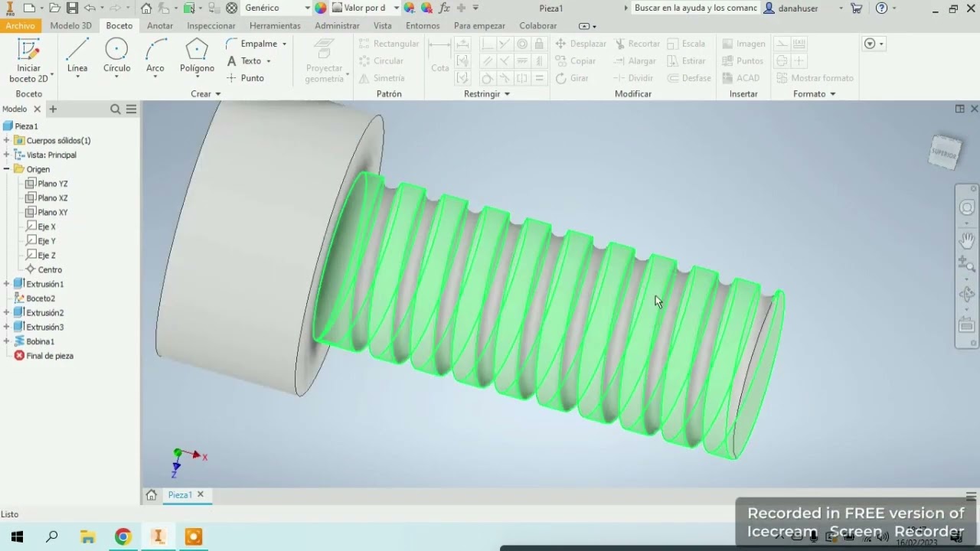Open the appearance color wheel
The height and width of the screenshot is (551, 980).
(321, 8)
